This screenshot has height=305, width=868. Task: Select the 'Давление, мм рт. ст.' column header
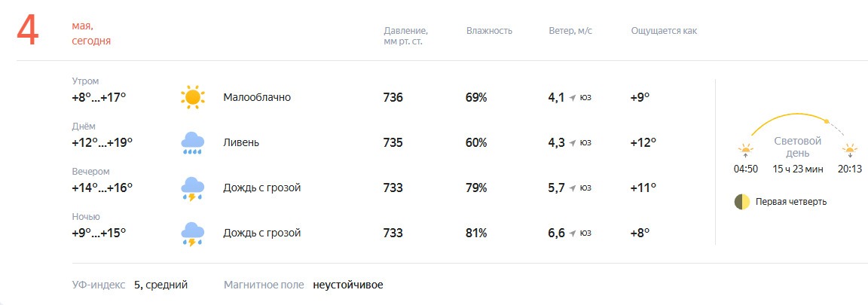406,36
